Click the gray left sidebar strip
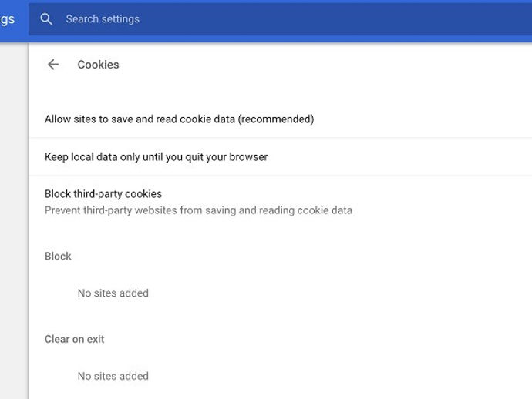The image size is (532, 399). 14,220
